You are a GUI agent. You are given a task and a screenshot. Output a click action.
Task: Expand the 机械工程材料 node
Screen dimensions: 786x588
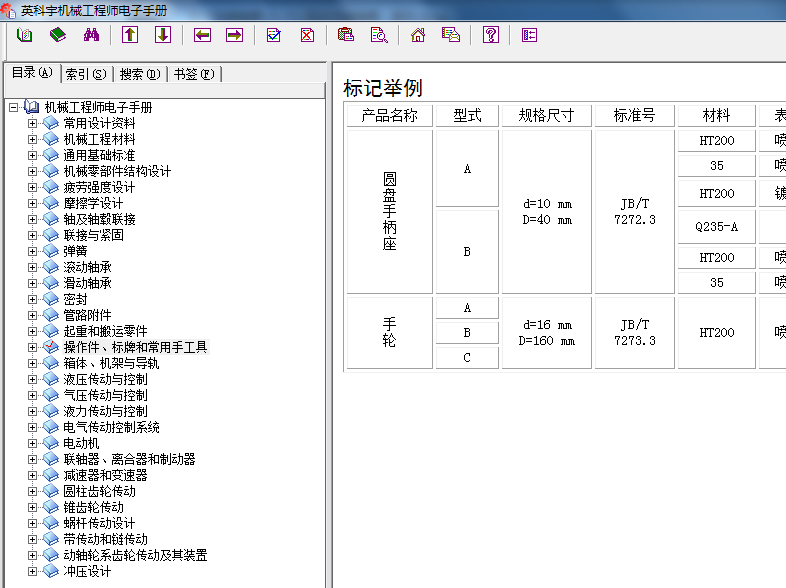(33, 139)
